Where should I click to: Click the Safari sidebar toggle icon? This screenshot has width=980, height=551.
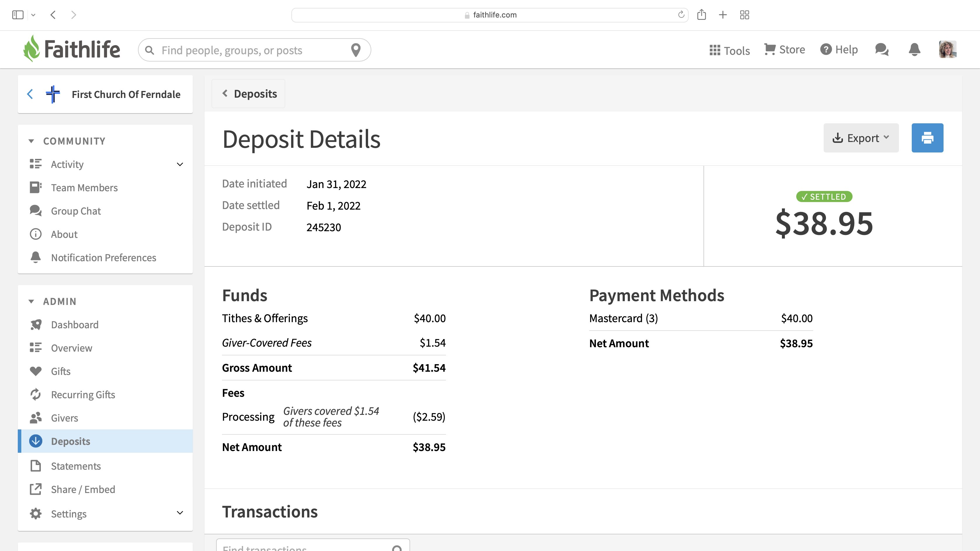[x=17, y=15]
